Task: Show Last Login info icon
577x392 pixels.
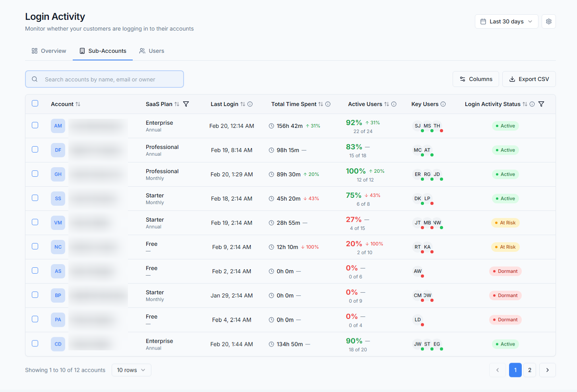Action: click(x=250, y=104)
